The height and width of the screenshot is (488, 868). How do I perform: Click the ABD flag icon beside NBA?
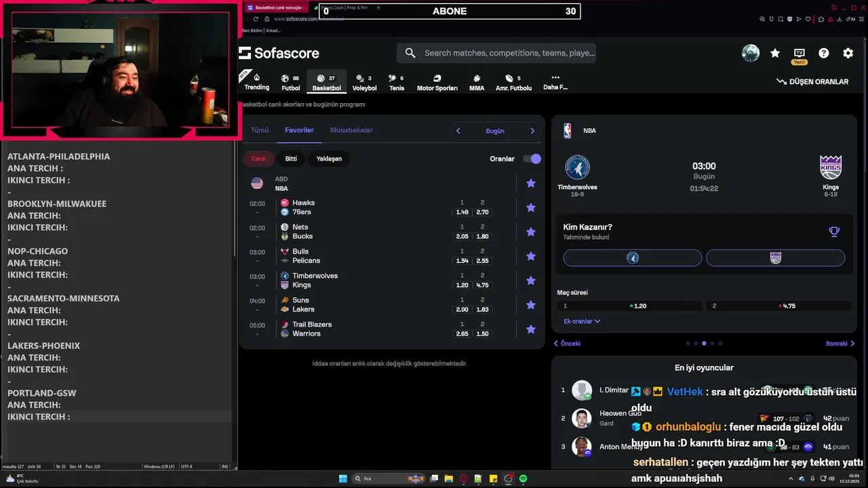click(x=257, y=183)
